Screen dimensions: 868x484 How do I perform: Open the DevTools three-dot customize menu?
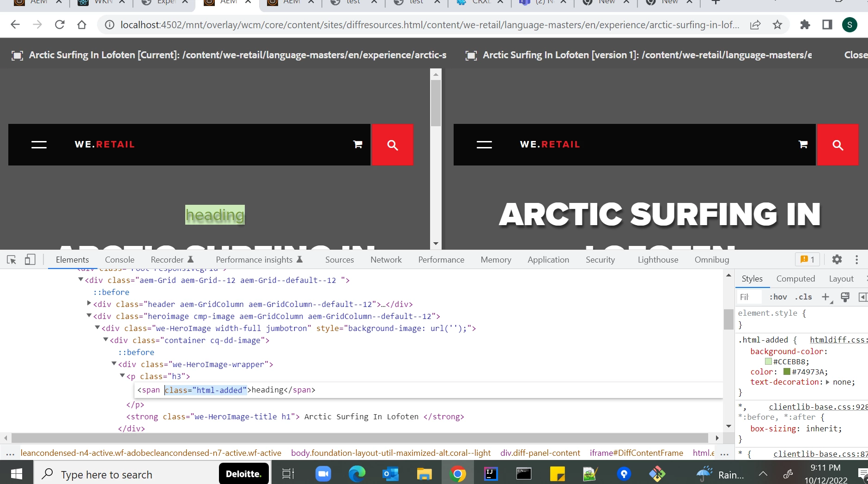[856, 260]
